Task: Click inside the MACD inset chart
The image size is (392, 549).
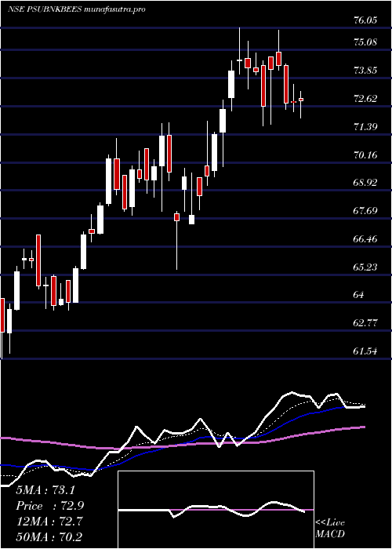Action: [216, 510]
